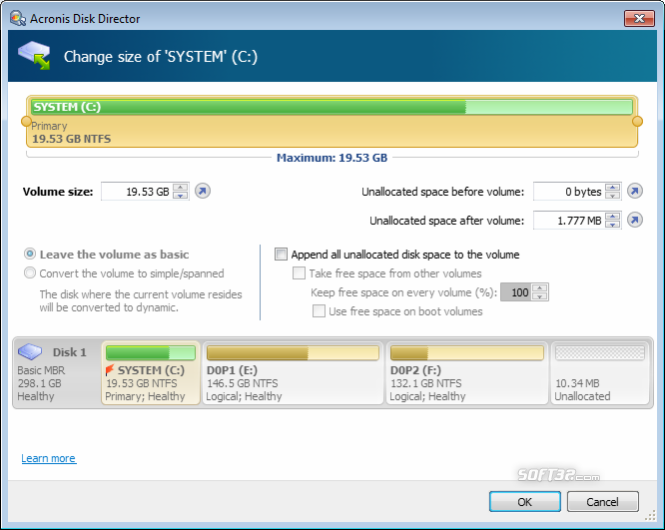Click the Maximum: 19.53 GB label

pyautogui.click(x=332, y=158)
